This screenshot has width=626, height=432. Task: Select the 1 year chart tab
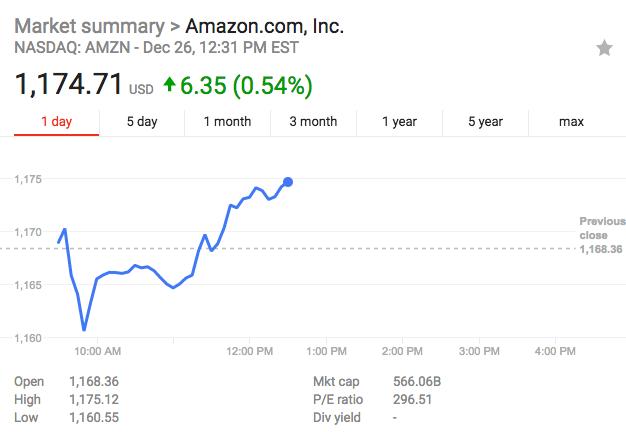coord(399,122)
